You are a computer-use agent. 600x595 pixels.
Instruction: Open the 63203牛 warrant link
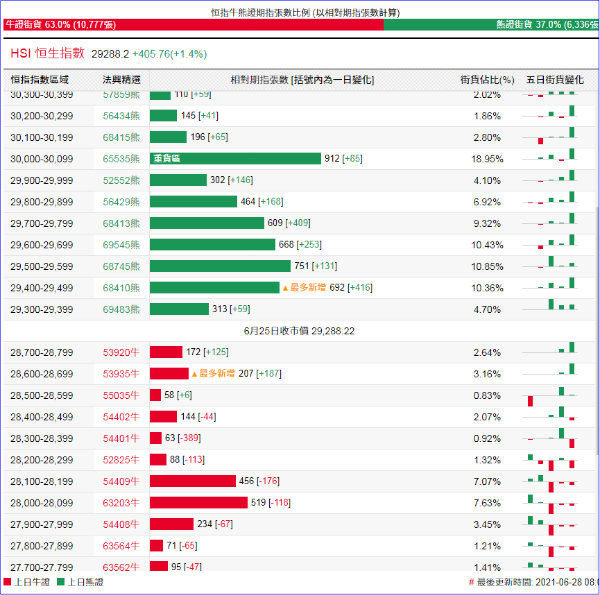tap(121, 503)
